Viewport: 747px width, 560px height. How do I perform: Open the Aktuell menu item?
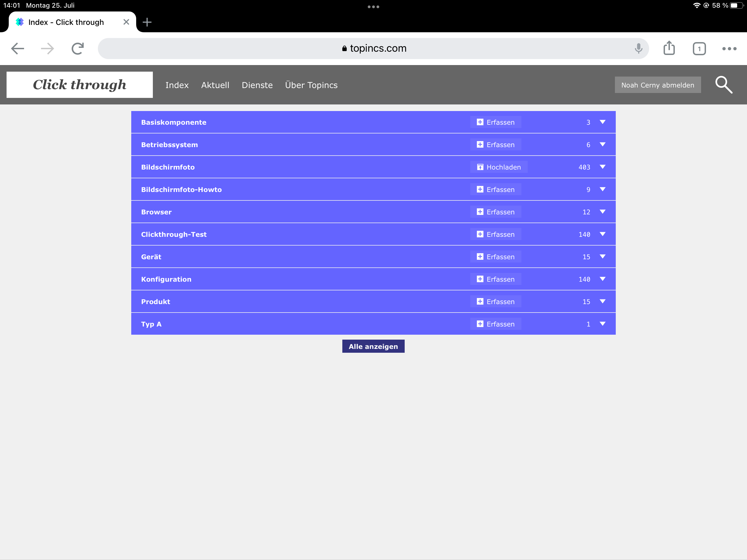215,85
